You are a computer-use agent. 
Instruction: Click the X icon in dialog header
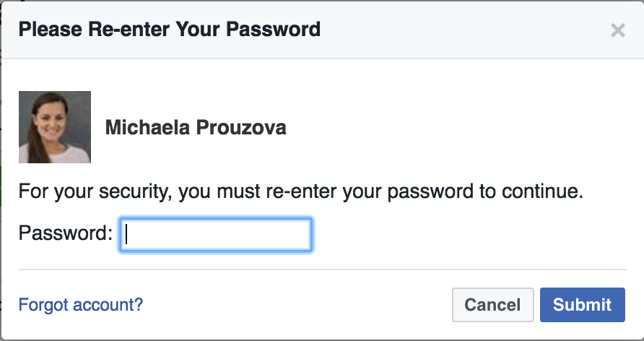click(x=617, y=30)
